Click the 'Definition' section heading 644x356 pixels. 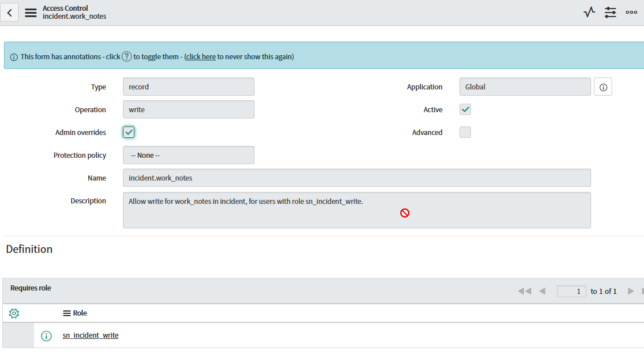29,249
